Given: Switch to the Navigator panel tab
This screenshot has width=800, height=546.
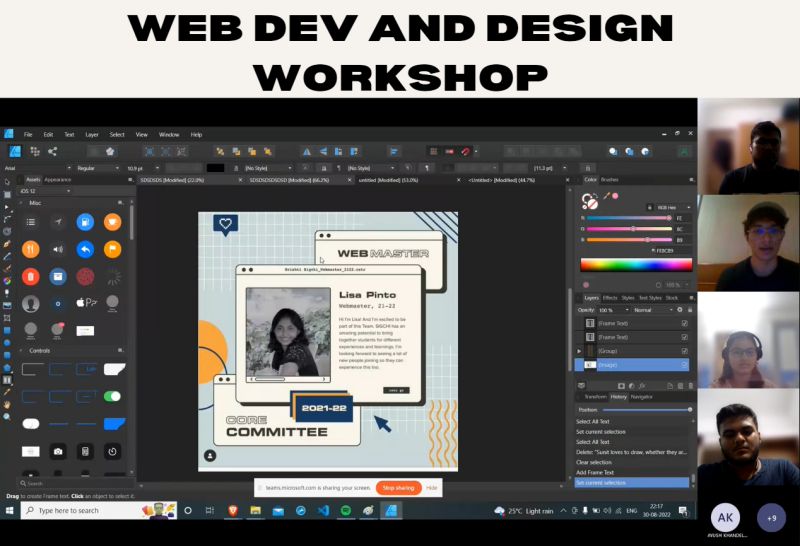Looking at the screenshot, I should click(641, 396).
